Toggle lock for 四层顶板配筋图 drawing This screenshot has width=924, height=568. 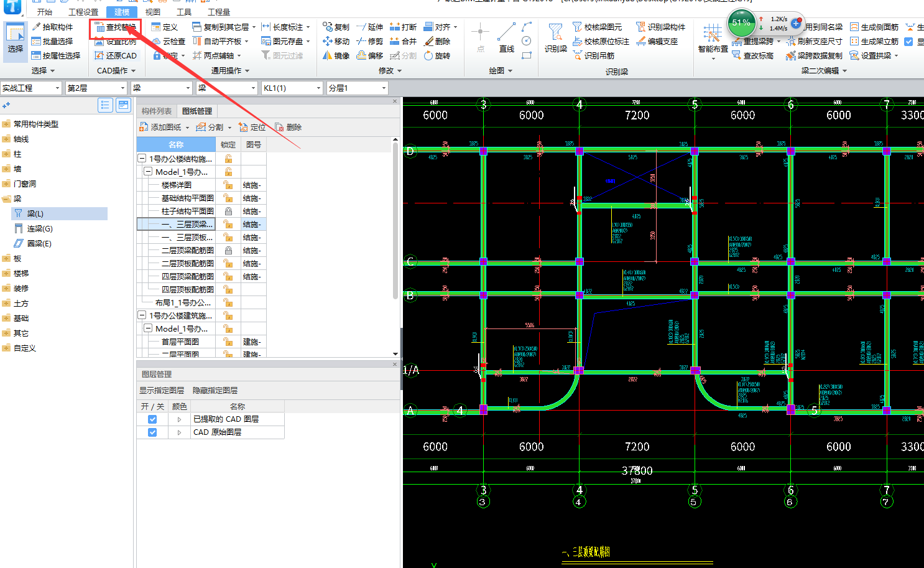[228, 289]
